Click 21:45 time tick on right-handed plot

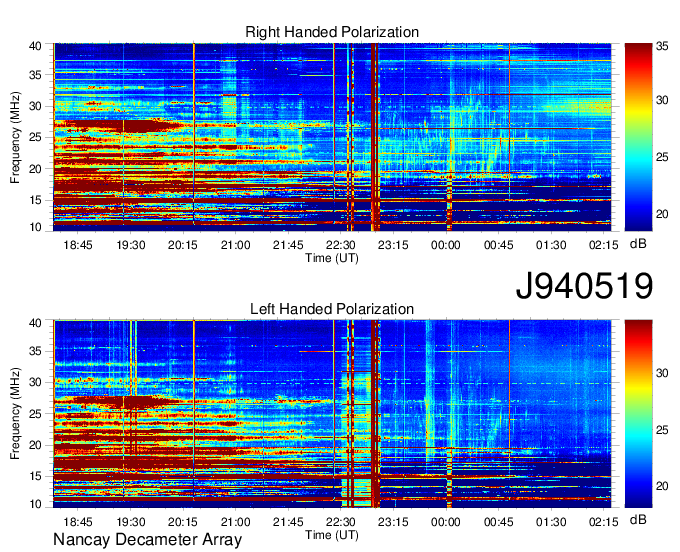pos(288,245)
